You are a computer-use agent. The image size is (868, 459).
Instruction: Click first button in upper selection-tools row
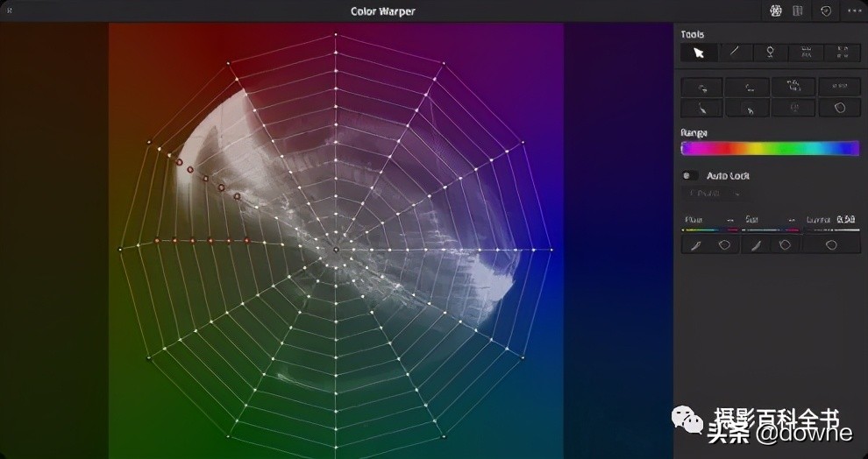(x=702, y=88)
